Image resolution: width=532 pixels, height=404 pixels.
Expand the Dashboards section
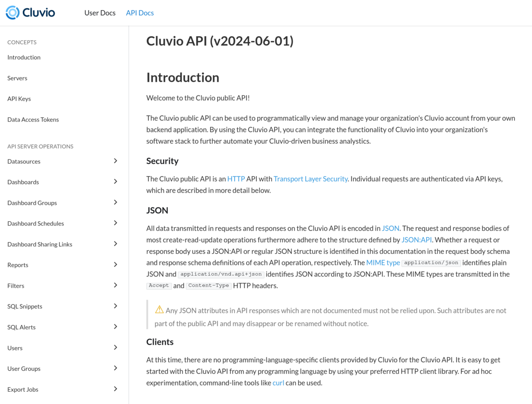115,181
